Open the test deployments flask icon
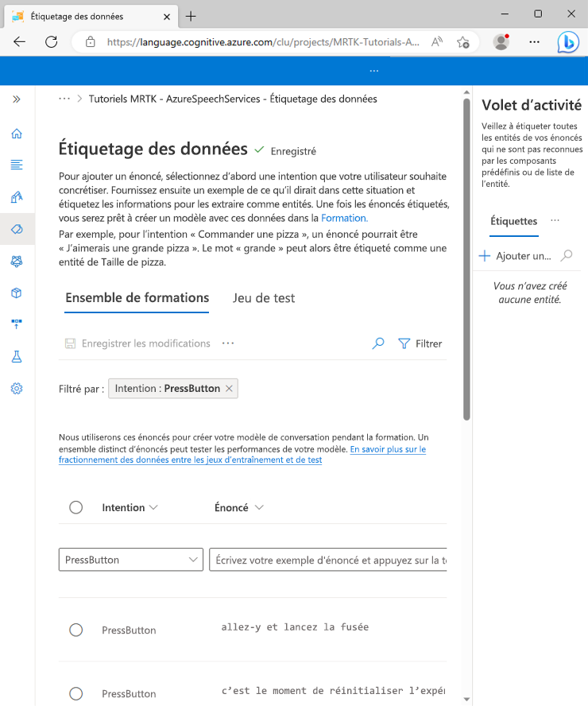 pos(17,357)
